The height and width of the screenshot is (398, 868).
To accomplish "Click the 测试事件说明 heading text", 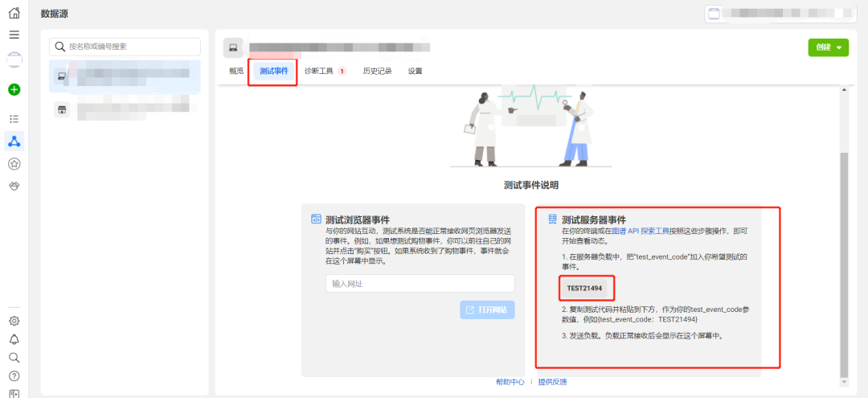I will (531, 186).
